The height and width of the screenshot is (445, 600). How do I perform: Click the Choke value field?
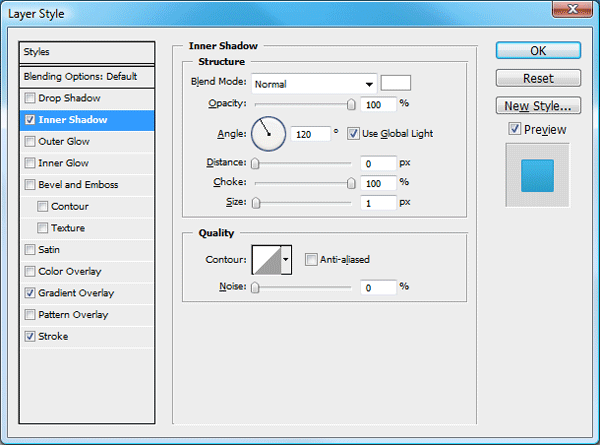pyautogui.click(x=378, y=183)
